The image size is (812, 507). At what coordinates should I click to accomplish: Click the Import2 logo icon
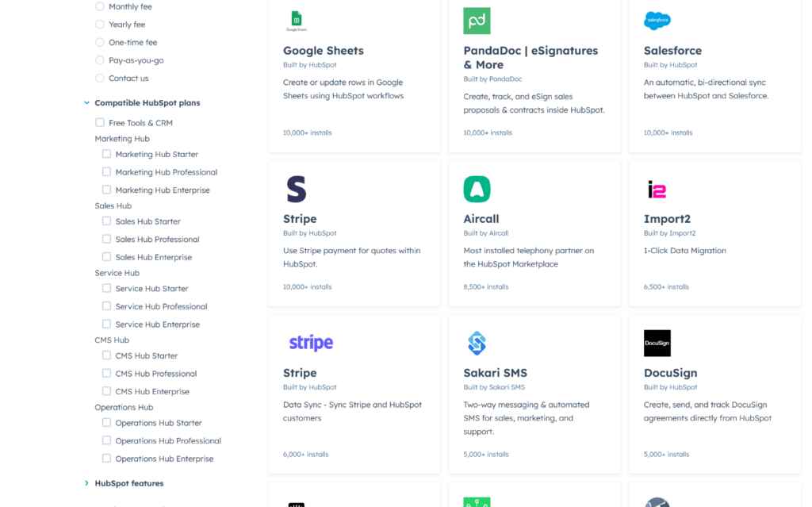(x=657, y=189)
